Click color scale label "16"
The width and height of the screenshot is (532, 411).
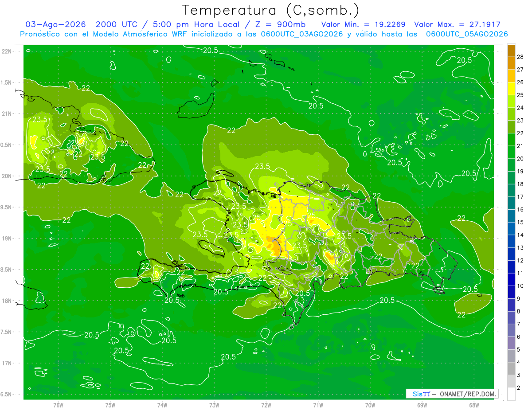click(520, 210)
